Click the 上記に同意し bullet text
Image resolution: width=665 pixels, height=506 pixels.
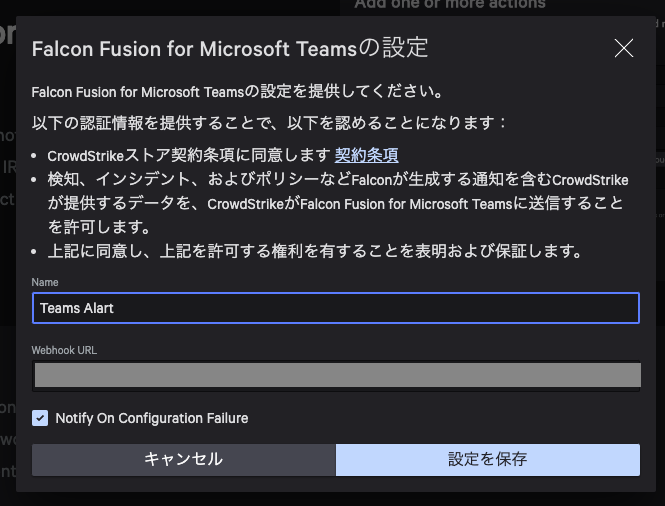pyautogui.click(x=315, y=251)
